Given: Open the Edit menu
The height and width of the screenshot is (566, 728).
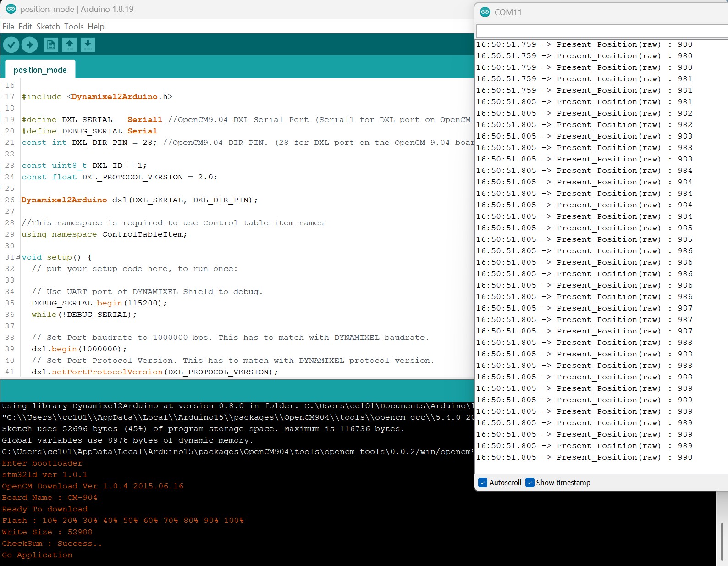Looking at the screenshot, I should (25, 27).
